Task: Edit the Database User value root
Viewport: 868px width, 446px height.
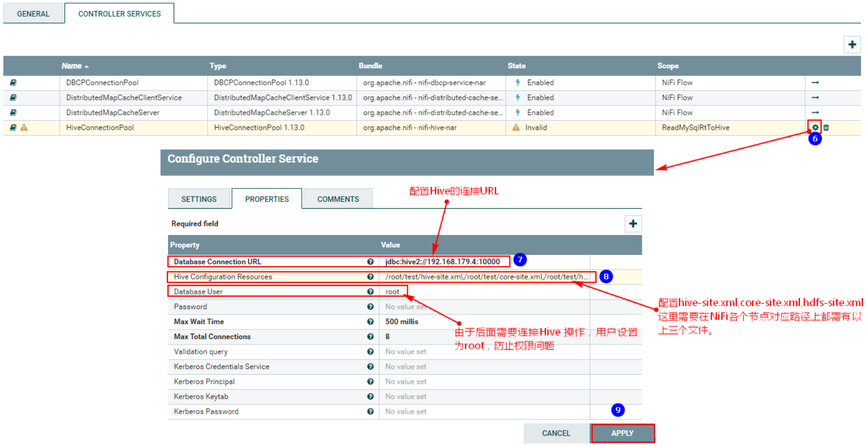Action: [484, 292]
